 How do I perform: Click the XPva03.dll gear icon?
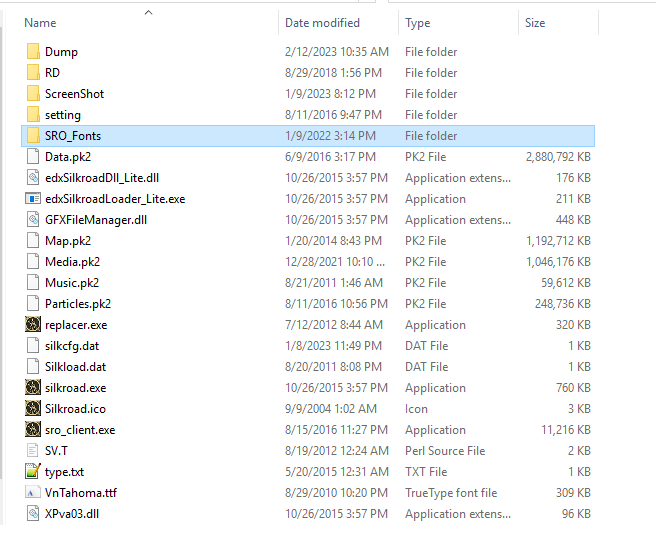[33, 513]
